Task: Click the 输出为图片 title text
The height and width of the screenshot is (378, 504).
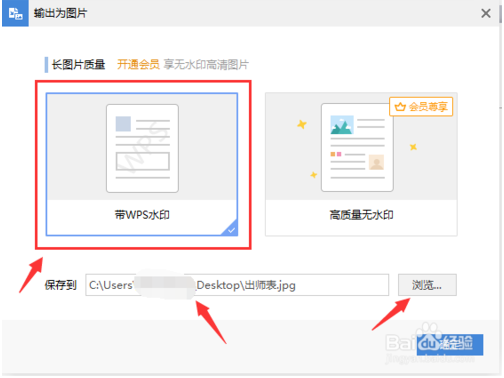Action: click(60, 13)
